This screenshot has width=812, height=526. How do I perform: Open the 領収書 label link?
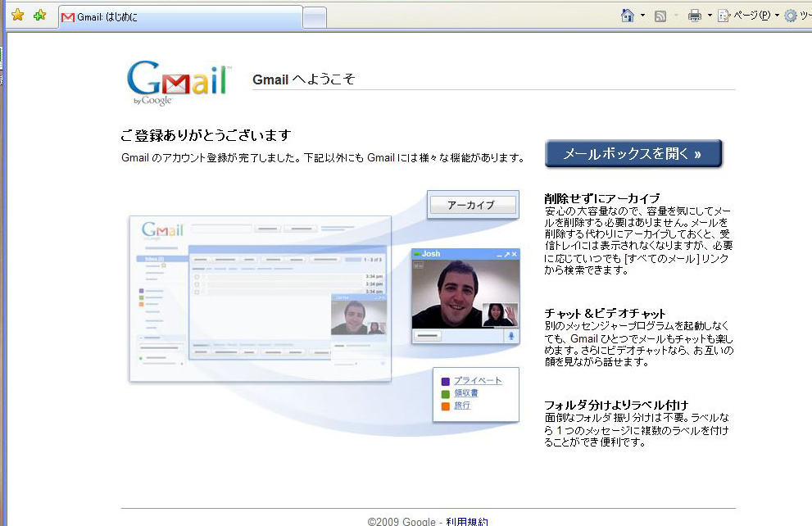click(x=466, y=393)
